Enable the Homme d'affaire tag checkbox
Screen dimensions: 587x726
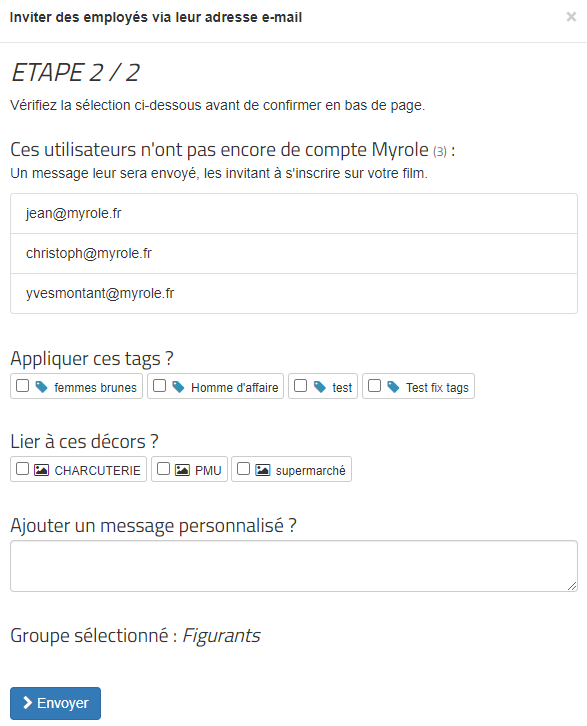pyautogui.click(x=159, y=386)
